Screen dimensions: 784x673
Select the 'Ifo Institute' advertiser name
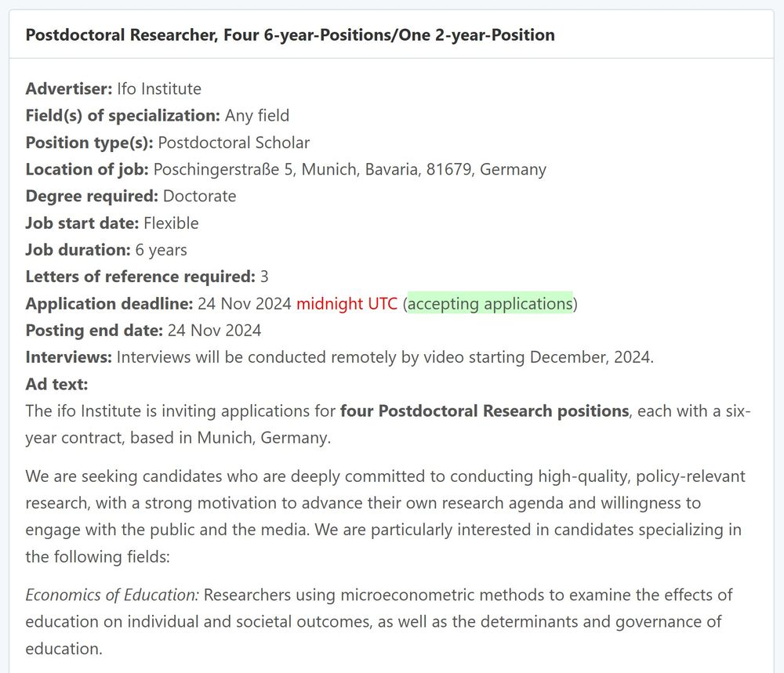click(x=159, y=89)
